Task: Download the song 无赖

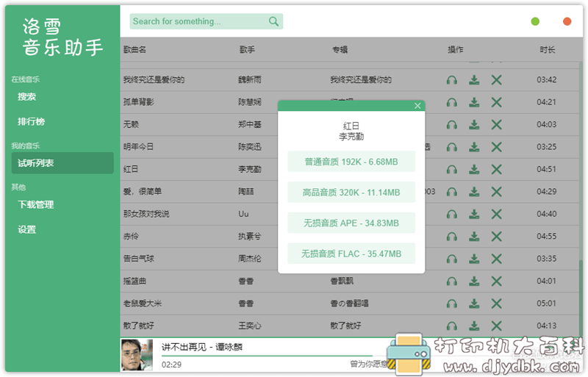Action: point(474,124)
